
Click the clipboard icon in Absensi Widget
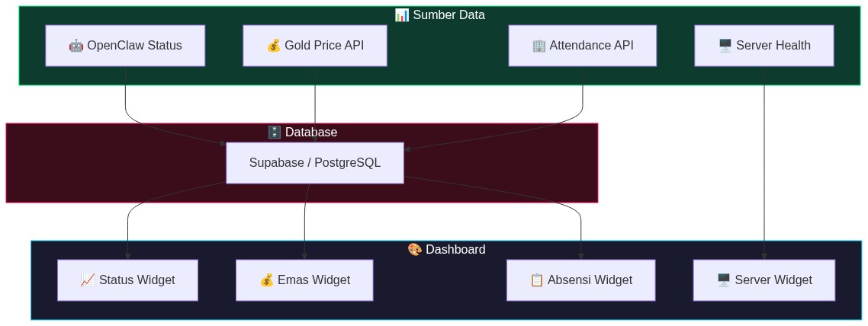(537, 280)
